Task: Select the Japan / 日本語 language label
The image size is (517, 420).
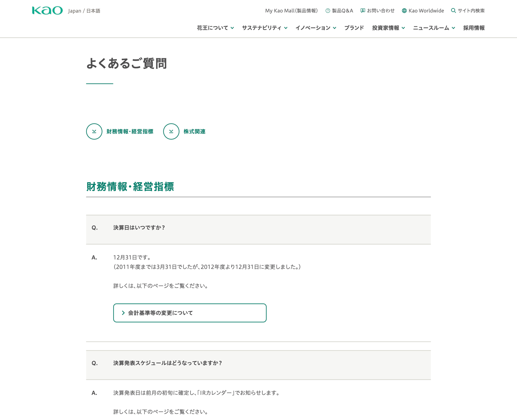Action: pos(84,11)
